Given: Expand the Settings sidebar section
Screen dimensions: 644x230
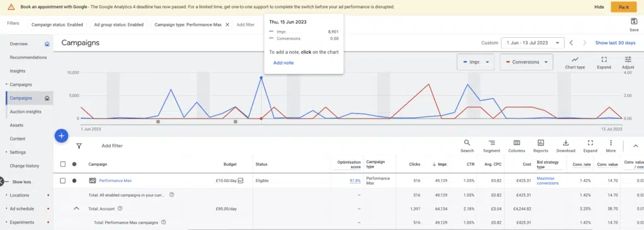Looking at the screenshot, I should [x=6, y=152].
